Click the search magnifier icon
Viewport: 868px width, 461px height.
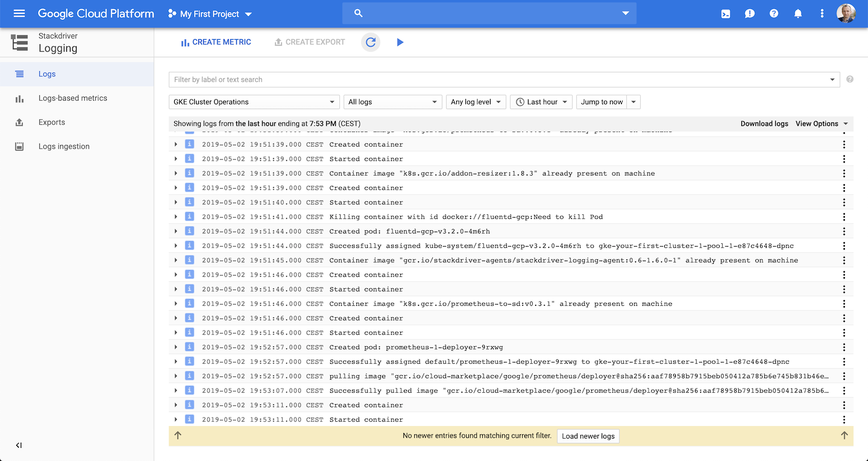click(x=359, y=13)
